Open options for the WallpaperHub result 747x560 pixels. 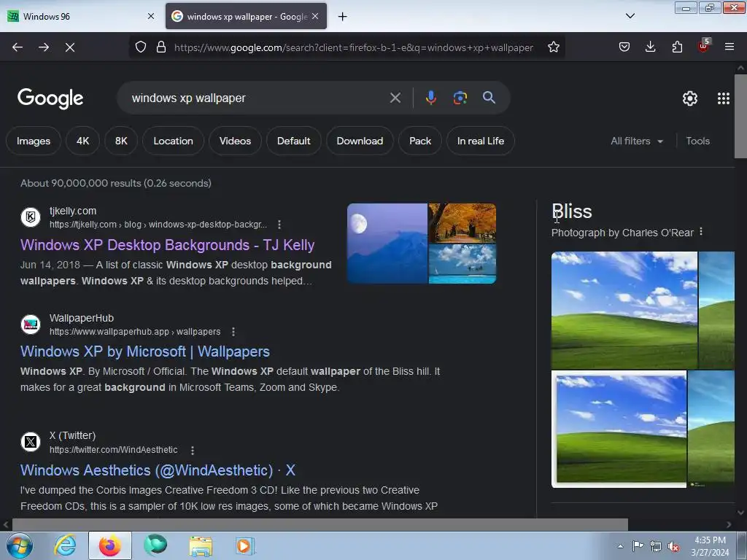pos(233,332)
